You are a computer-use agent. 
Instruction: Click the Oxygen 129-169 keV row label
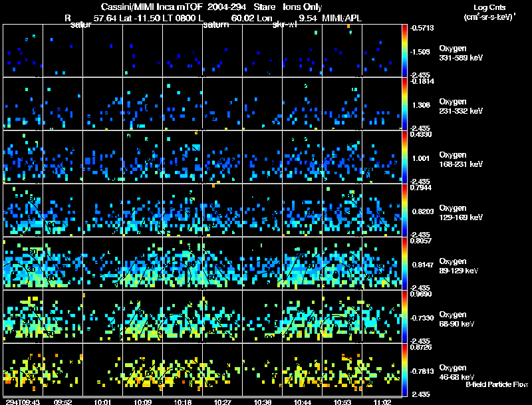(461, 213)
